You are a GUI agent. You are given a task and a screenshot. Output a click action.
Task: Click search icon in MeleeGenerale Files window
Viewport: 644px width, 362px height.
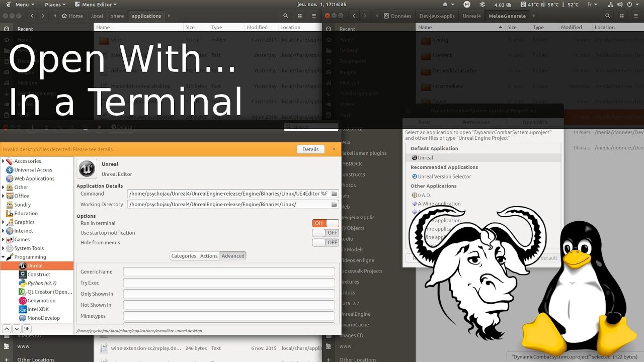608,16
